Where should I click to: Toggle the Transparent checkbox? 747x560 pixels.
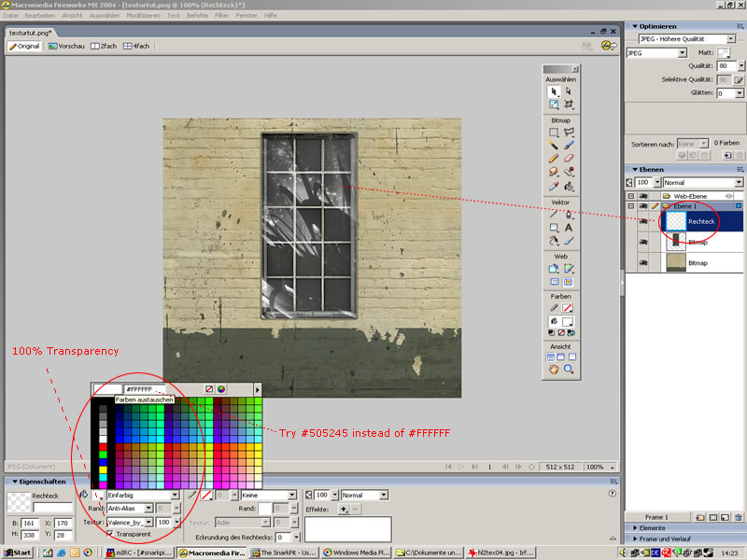[x=110, y=535]
